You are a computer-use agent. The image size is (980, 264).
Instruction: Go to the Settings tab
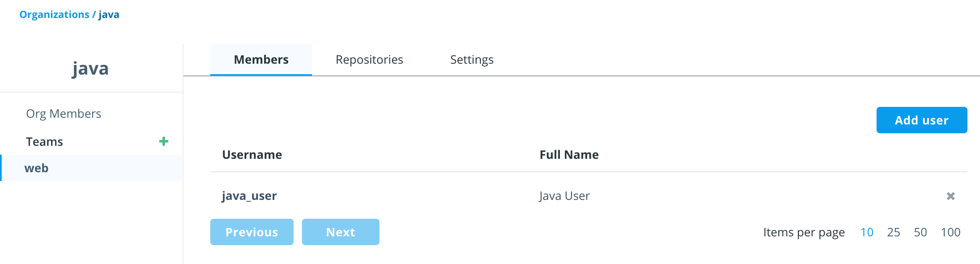[472, 60]
